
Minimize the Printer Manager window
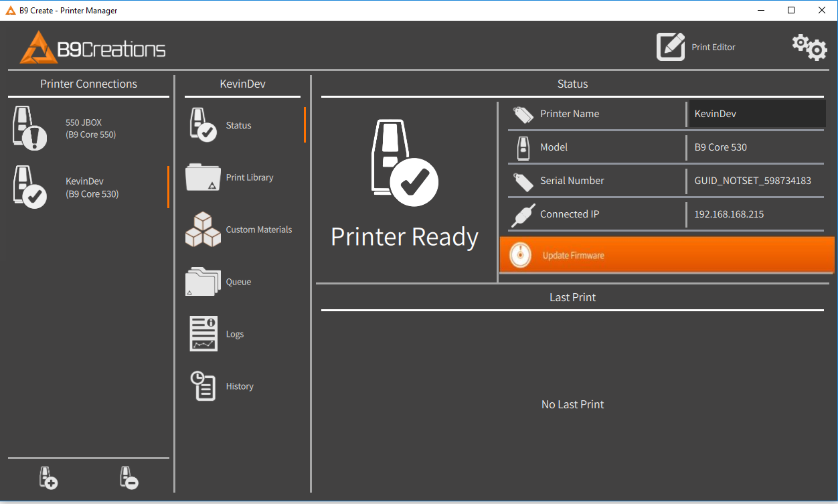[761, 10]
